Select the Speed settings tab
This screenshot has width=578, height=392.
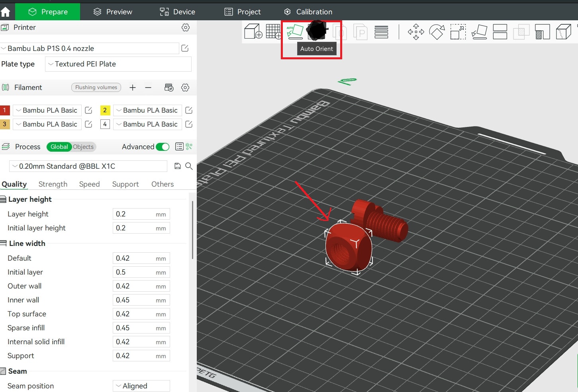click(89, 184)
